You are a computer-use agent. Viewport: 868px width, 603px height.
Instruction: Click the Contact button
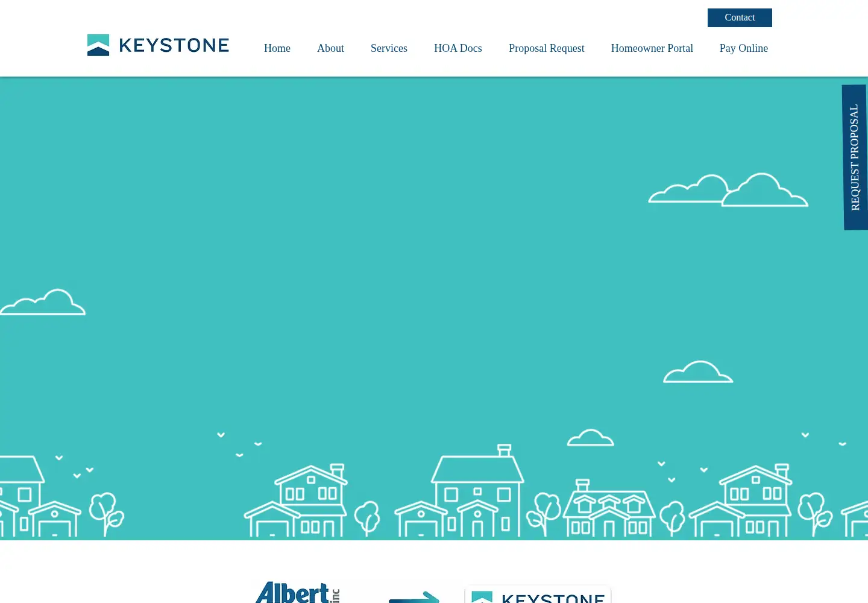point(740,17)
